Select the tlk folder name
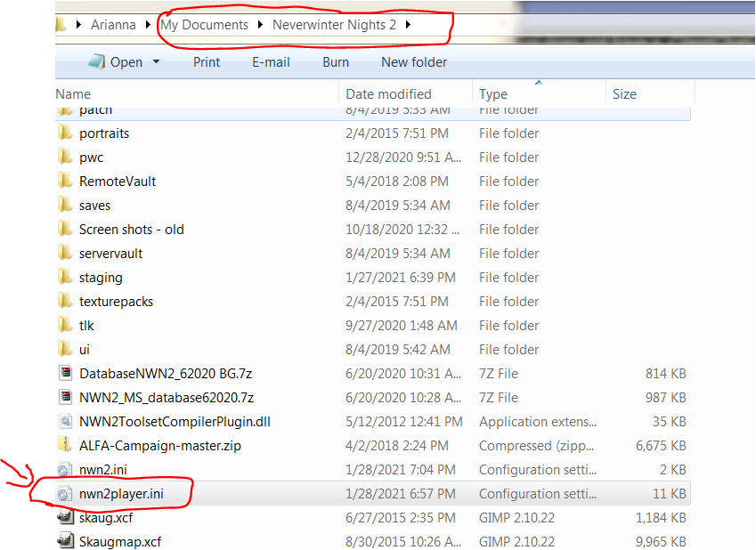The height and width of the screenshot is (550, 756). [86, 326]
